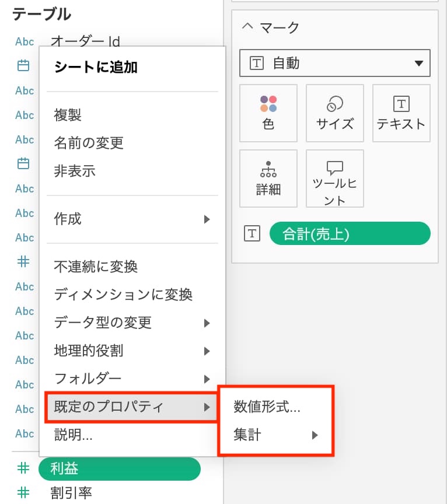Image resolution: width=447 pixels, height=504 pixels.
Task: Select 数値形式... in the submenu
Action: tap(267, 407)
